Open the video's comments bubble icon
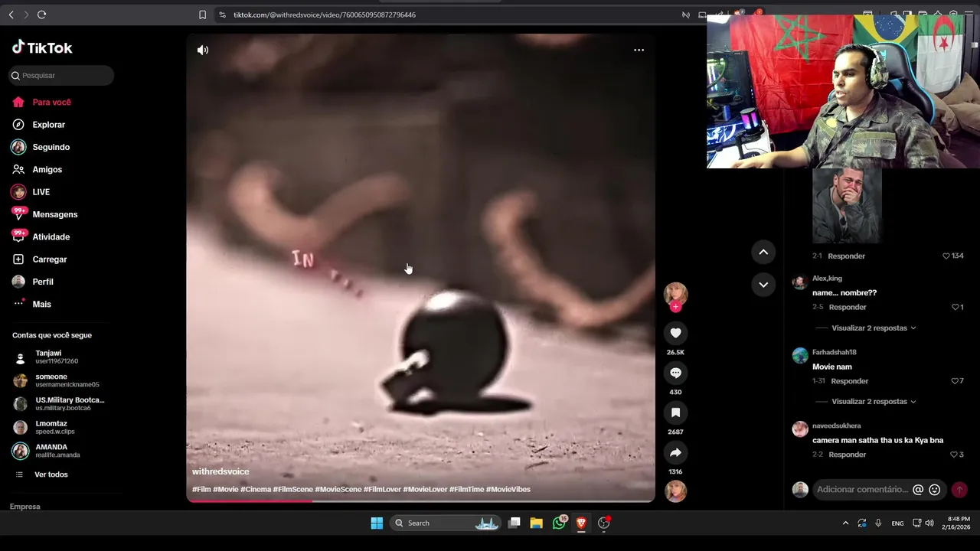The image size is (980, 551). (675, 373)
